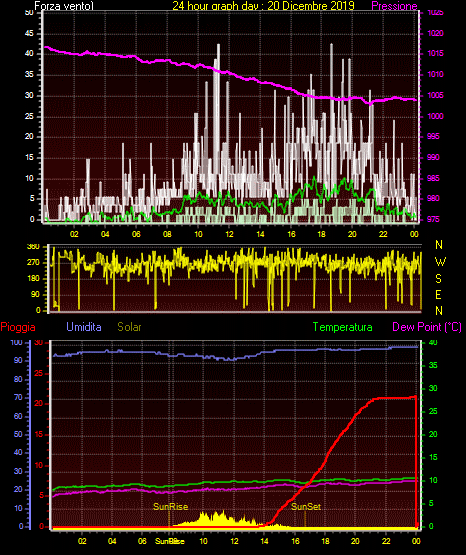Screen dimensions: 466x555
Task: Click the "14" hour label under the bottom chart
Action: pos(264,541)
